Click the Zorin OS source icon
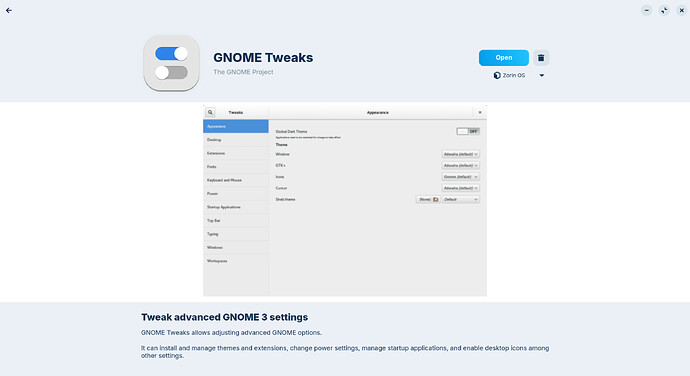690x376 pixels. coord(497,75)
